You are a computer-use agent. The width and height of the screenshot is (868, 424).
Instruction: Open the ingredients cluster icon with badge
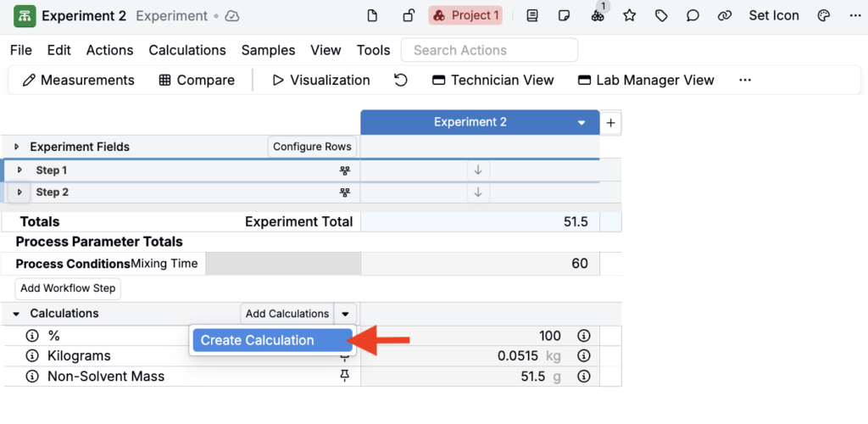pos(598,14)
